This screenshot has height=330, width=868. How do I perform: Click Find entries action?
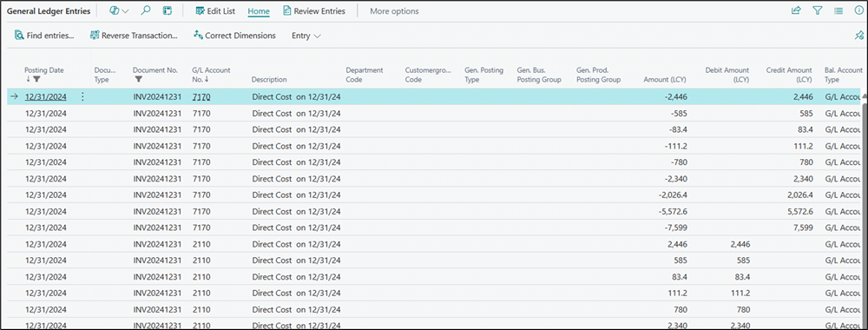click(x=44, y=36)
